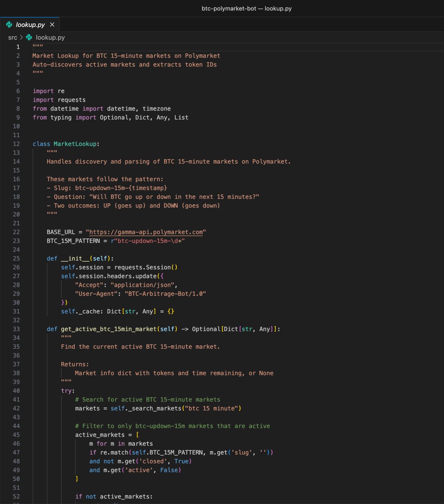Click line number 40 in the gutter
444x504 pixels.
point(16,391)
